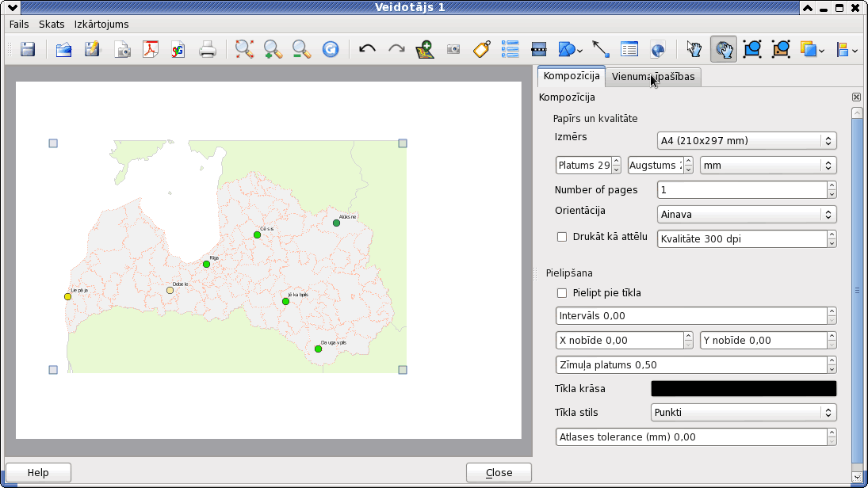Open the Izkārtojums menu
This screenshot has width=868, height=488.
[101, 25]
